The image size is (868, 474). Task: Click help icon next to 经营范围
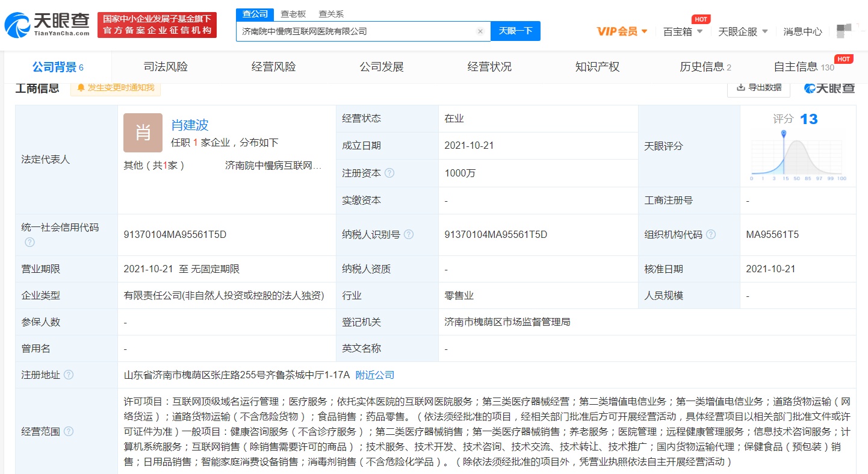click(x=69, y=431)
